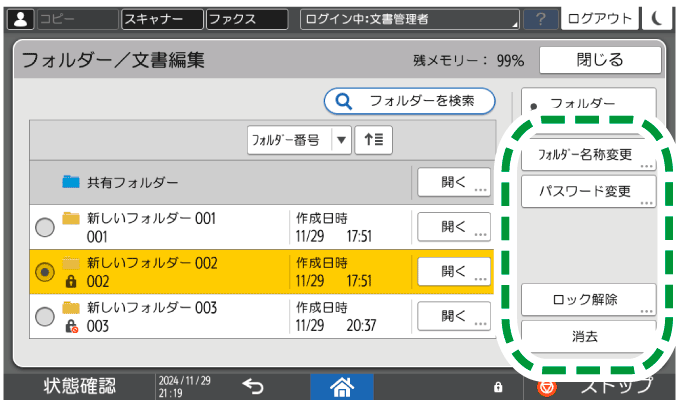Click the folder icon of 新しいフォルダー 001

71,218
